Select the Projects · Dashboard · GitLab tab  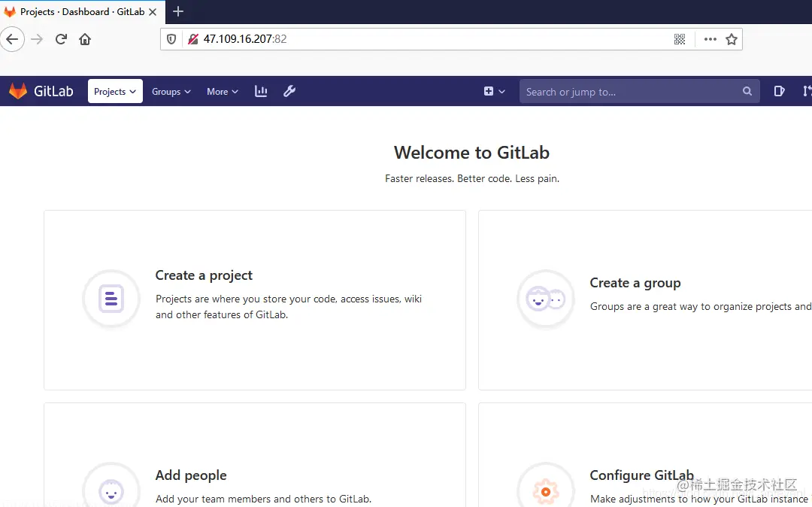point(83,12)
